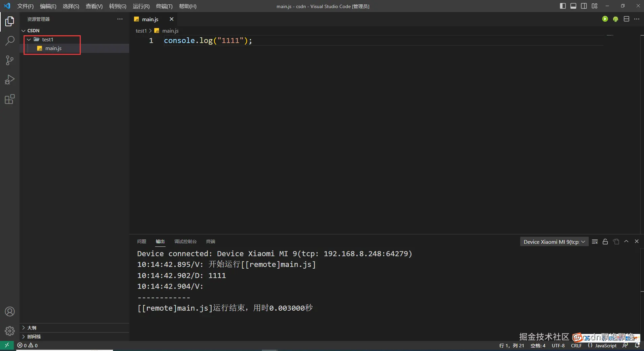
Task: Show errors and warnings from status bar
Action: [x=28, y=345]
